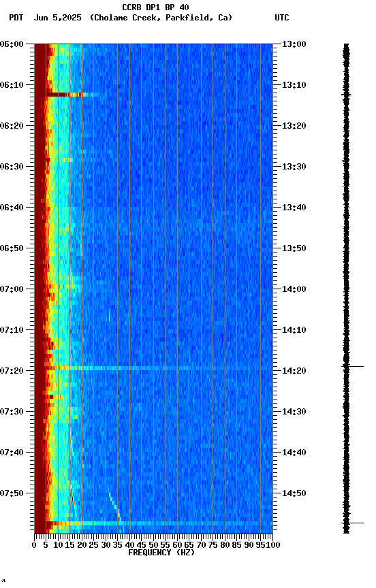Click the '13:30' UTC time label
Image resolution: width=376 pixels, height=588 pixels.
pyautogui.click(x=294, y=167)
